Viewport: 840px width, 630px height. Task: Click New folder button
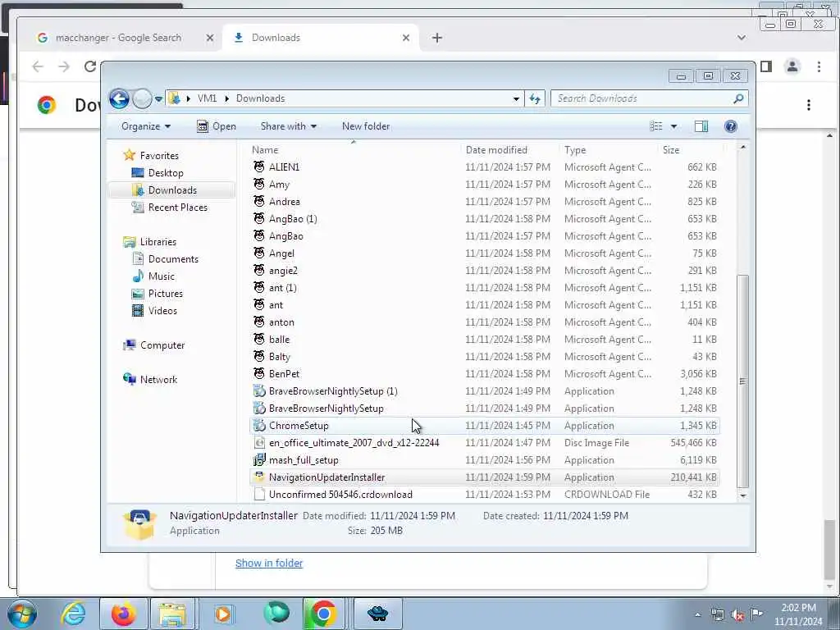tap(366, 126)
